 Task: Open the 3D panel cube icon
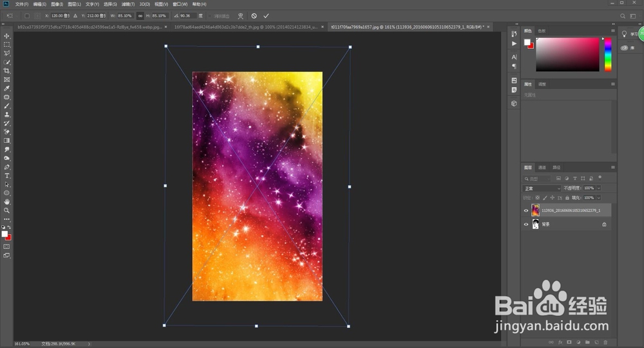514,104
